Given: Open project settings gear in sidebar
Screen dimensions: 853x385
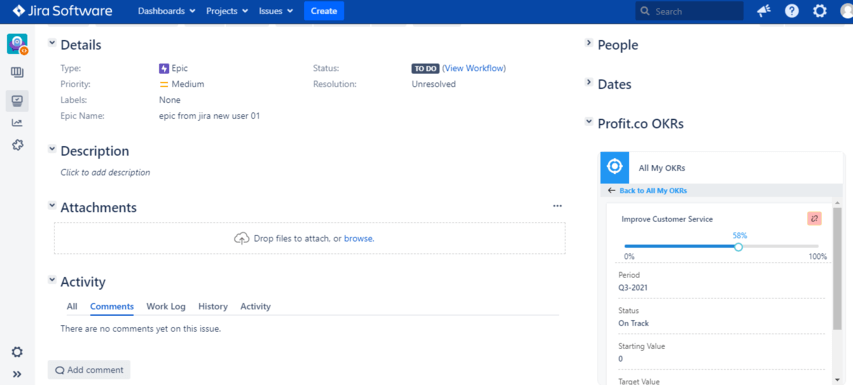Looking at the screenshot, I should click(x=17, y=352).
